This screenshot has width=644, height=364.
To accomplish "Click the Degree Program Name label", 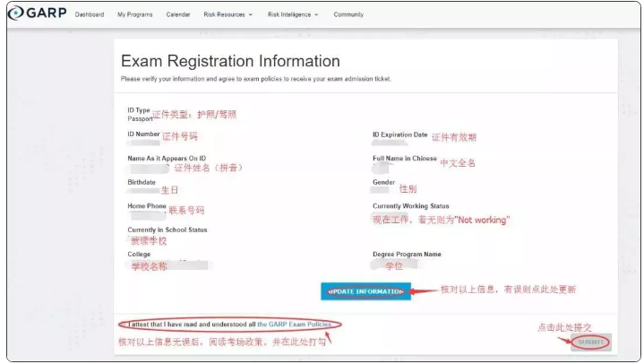I will point(407,255).
